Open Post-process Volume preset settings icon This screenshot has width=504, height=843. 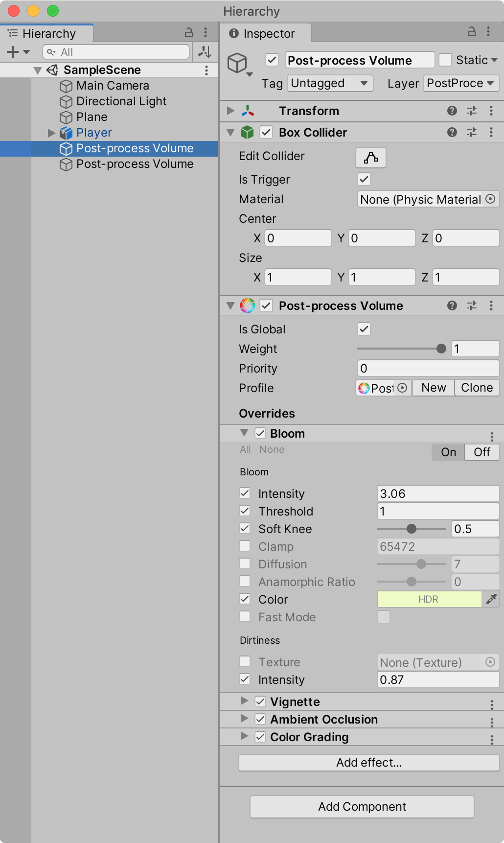point(472,305)
